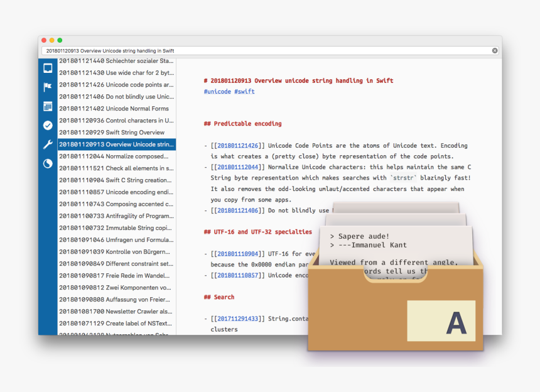Open the note link 201801121426
This screenshot has width=540, height=392.
[x=237, y=146]
